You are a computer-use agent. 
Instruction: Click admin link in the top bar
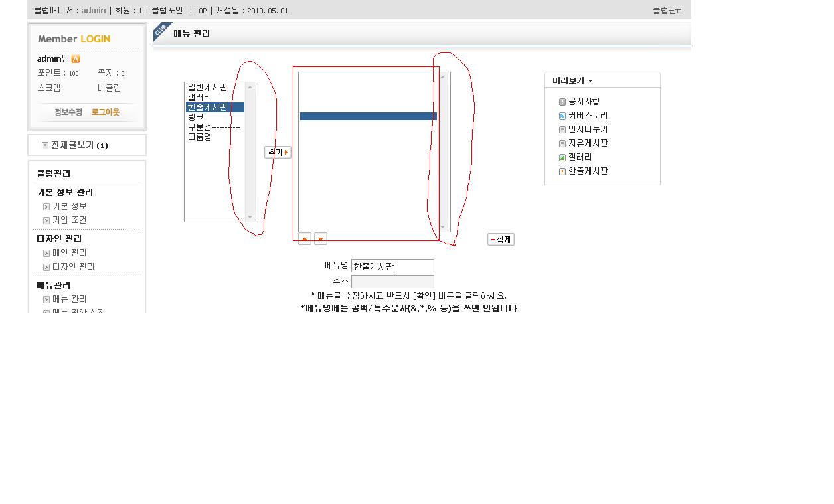(94, 10)
